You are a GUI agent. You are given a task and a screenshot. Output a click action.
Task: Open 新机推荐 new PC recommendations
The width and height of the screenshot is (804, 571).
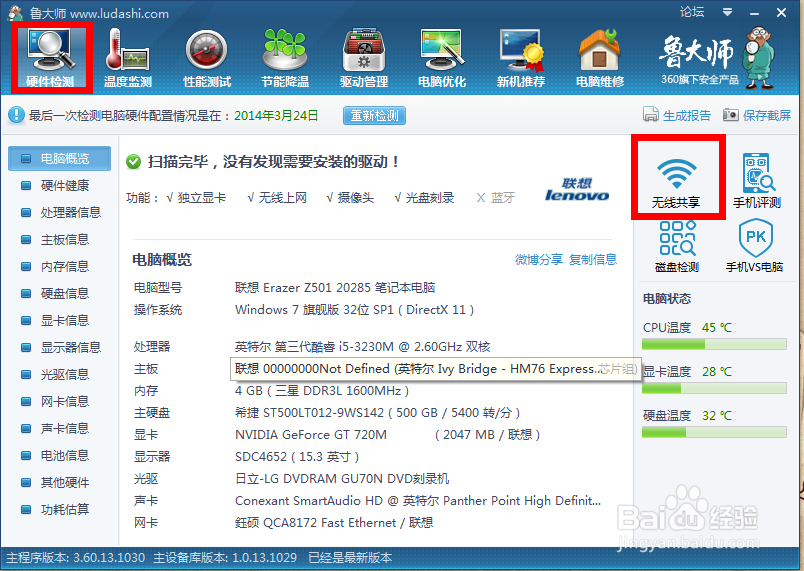point(521,58)
